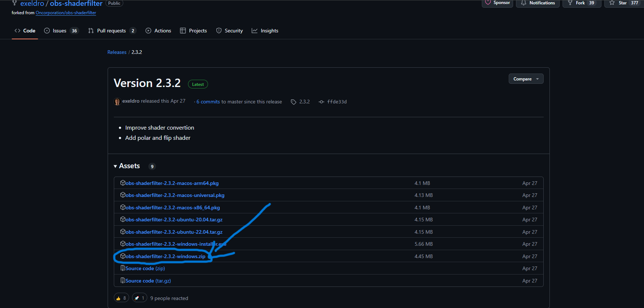Click the exeldro author name in release info
Viewport: 644px width, 308px height.
tap(131, 101)
